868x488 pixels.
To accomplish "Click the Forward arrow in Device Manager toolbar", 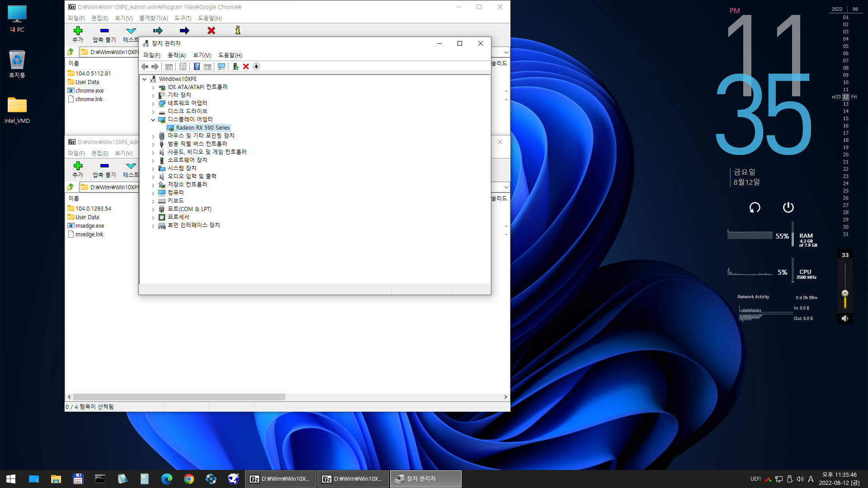I will [155, 66].
